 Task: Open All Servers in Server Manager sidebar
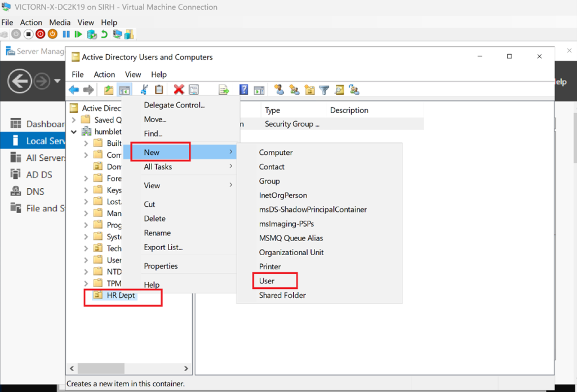pos(37,158)
